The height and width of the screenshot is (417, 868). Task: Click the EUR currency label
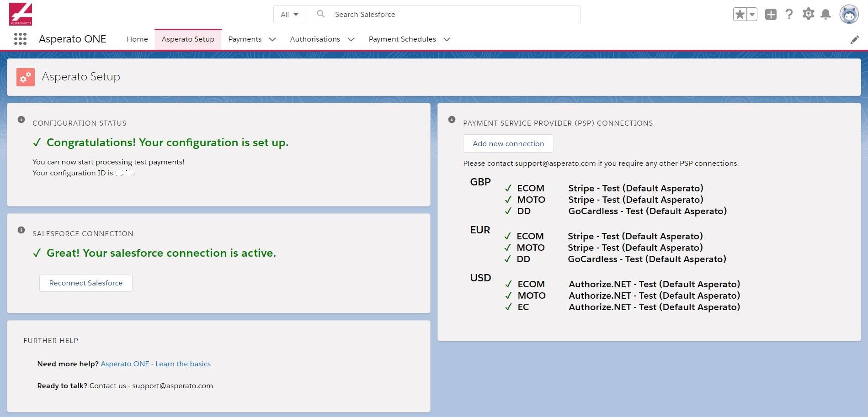[480, 230]
